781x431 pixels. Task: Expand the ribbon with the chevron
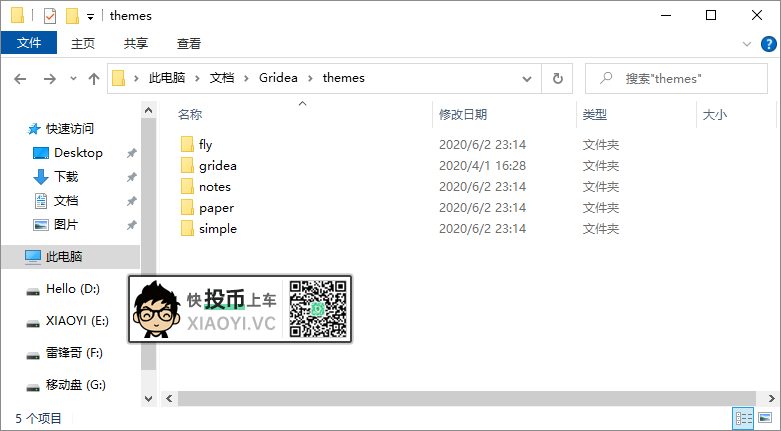pyautogui.click(x=747, y=44)
